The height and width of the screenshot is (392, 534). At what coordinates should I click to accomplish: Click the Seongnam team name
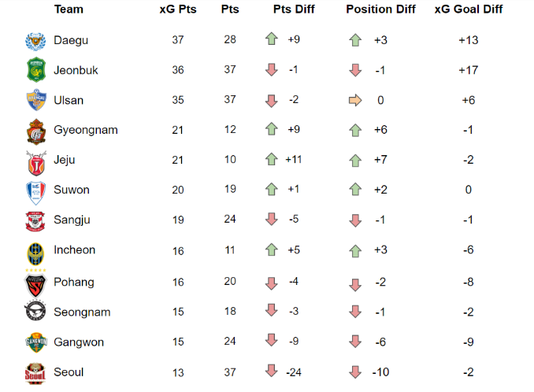point(82,312)
